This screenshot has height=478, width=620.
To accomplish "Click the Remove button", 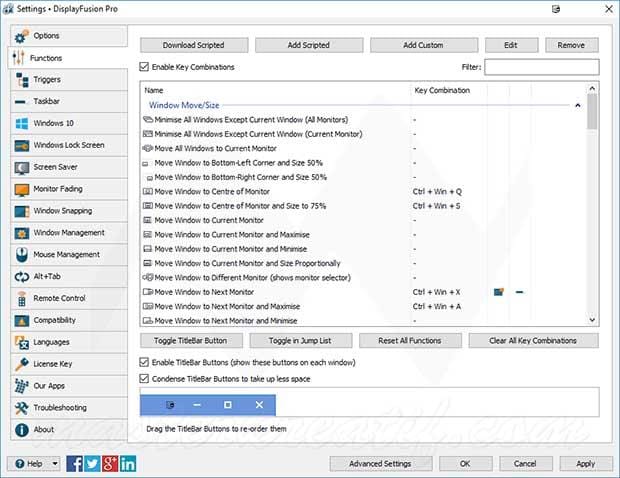I will pos(571,45).
